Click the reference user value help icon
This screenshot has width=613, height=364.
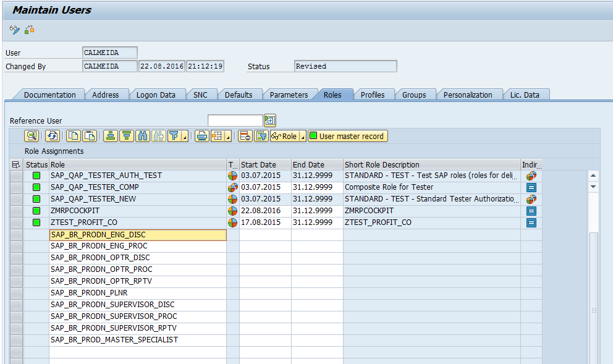point(270,121)
